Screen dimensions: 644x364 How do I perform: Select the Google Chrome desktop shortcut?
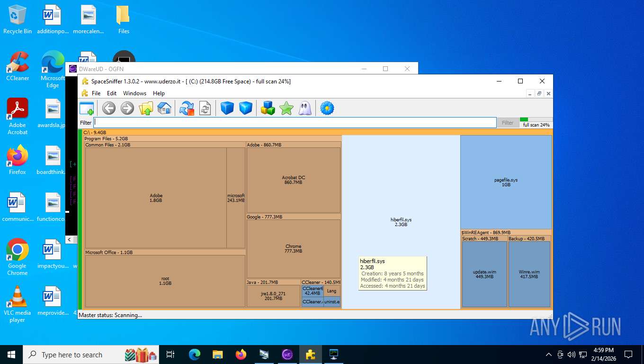(x=18, y=257)
